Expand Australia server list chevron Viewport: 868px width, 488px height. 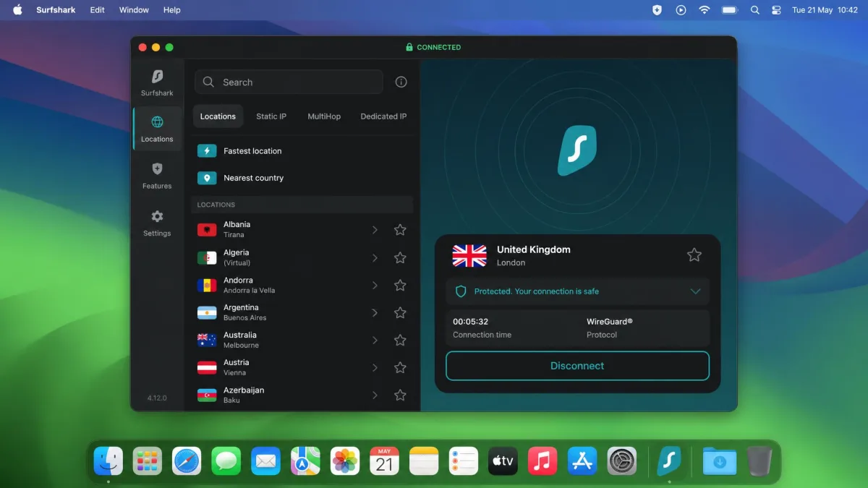point(375,341)
